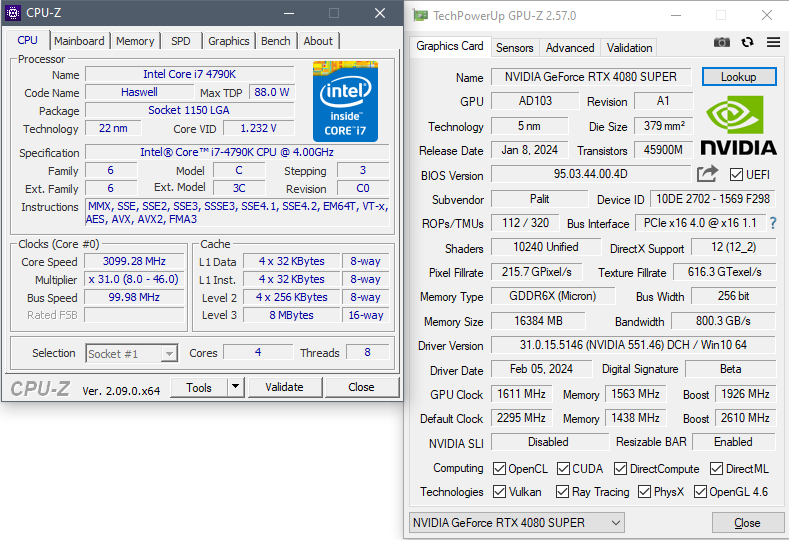This screenshot has width=789, height=540.
Task: Click the BIOS Version field
Action: [x=591, y=174]
